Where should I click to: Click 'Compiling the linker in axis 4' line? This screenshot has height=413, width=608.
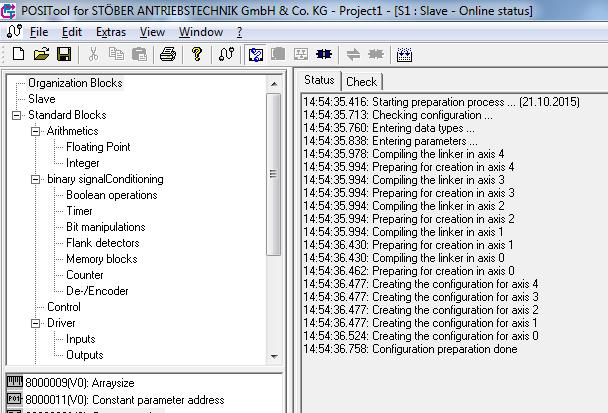[x=404, y=154]
